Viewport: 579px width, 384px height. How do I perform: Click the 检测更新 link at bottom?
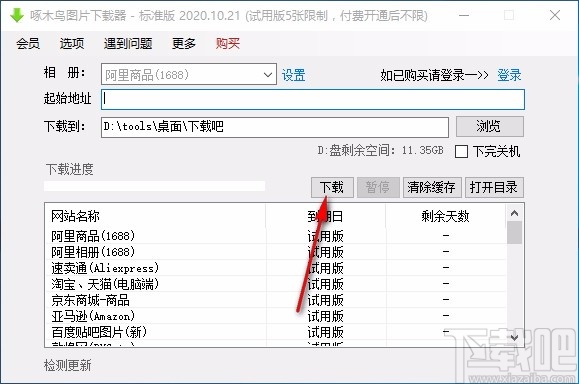pos(68,365)
